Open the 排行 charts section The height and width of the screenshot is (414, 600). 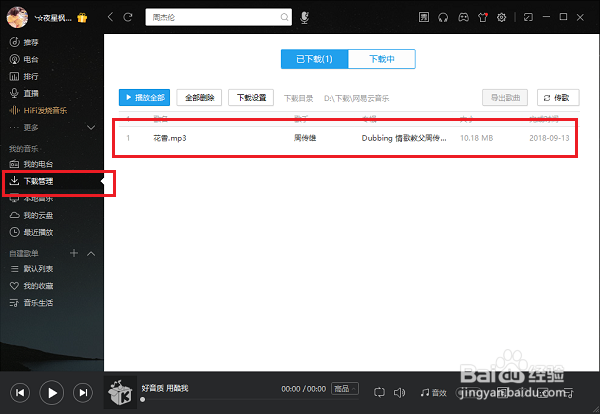click(x=24, y=77)
